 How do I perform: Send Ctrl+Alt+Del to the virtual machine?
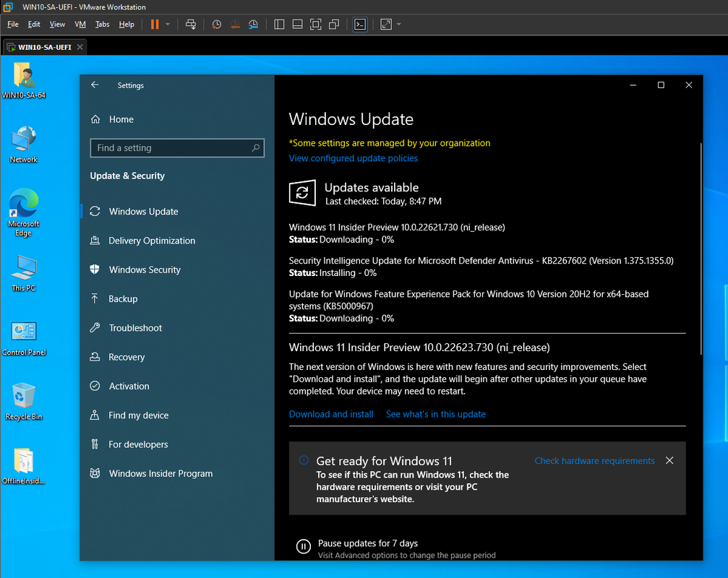coord(190,24)
